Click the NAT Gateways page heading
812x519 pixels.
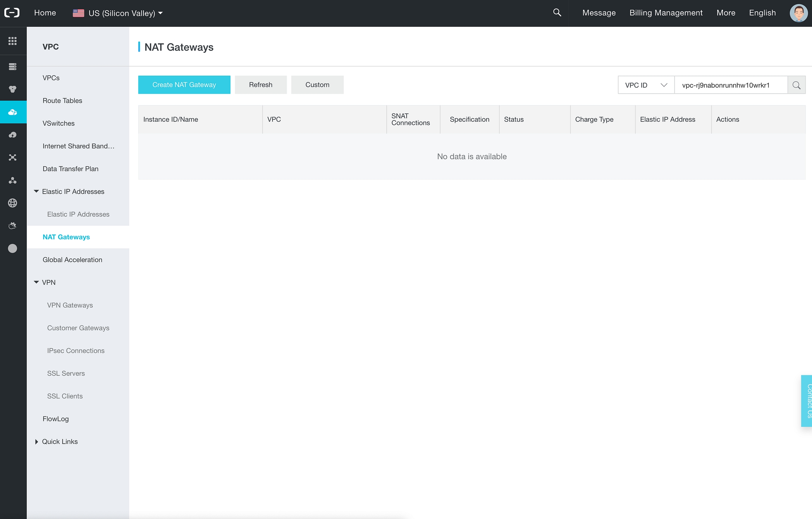[x=179, y=47]
